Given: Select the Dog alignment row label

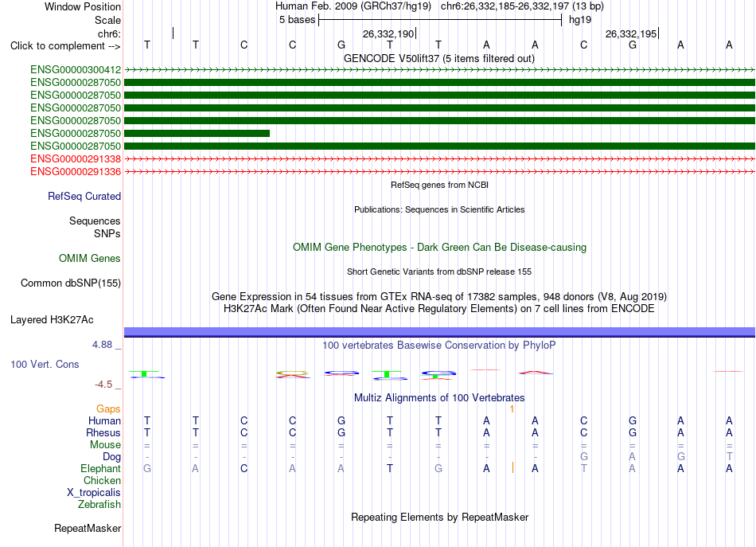Looking at the screenshot, I should click(112, 457).
